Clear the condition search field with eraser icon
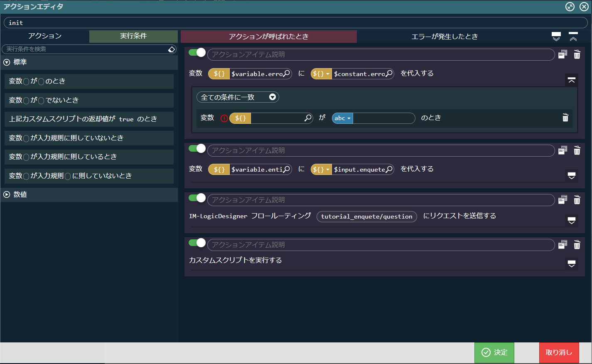The width and height of the screenshot is (592, 364). tap(172, 49)
